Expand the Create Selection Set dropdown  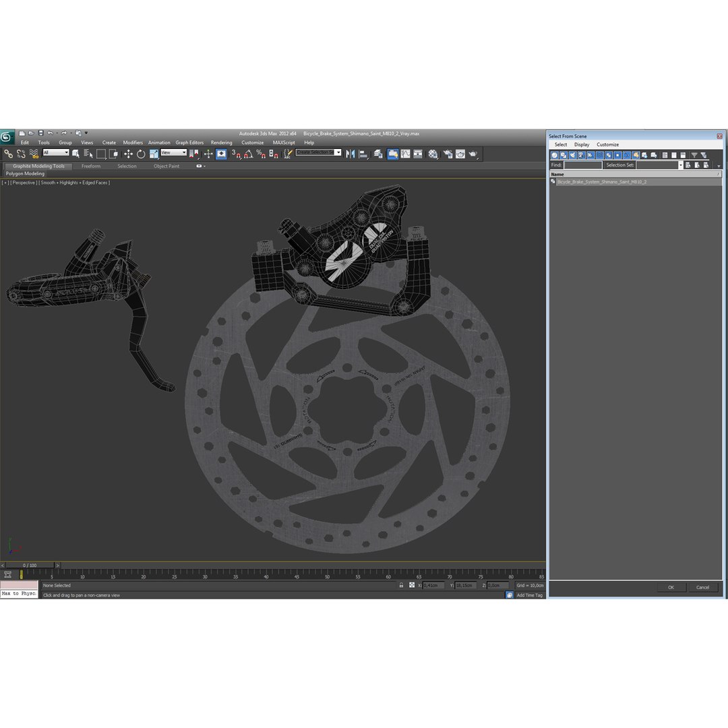click(338, 152)
